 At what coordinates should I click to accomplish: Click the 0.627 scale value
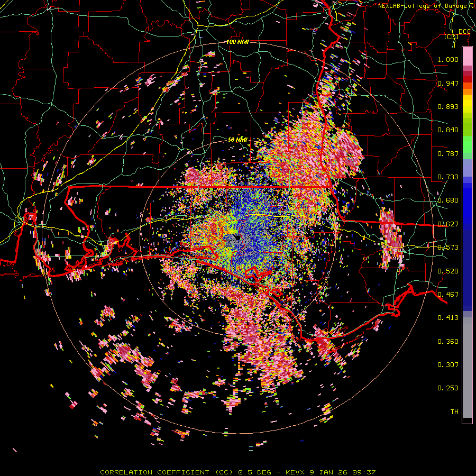pos(448,224)
